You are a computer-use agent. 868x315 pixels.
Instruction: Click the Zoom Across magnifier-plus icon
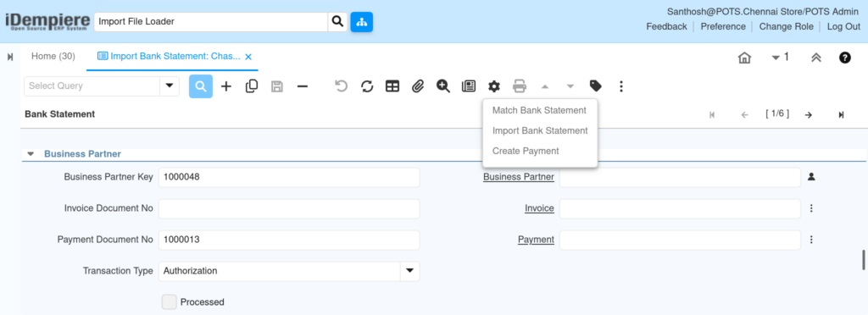point(442,86)
